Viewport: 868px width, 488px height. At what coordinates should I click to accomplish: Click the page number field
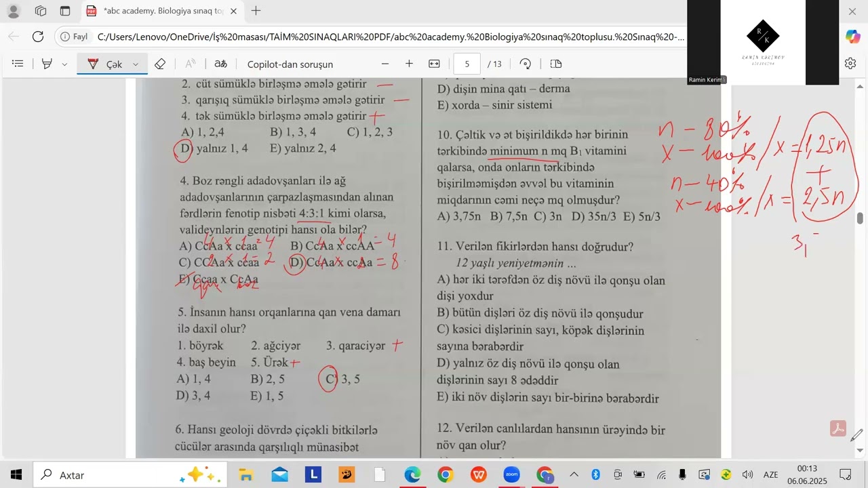point(467,64)
